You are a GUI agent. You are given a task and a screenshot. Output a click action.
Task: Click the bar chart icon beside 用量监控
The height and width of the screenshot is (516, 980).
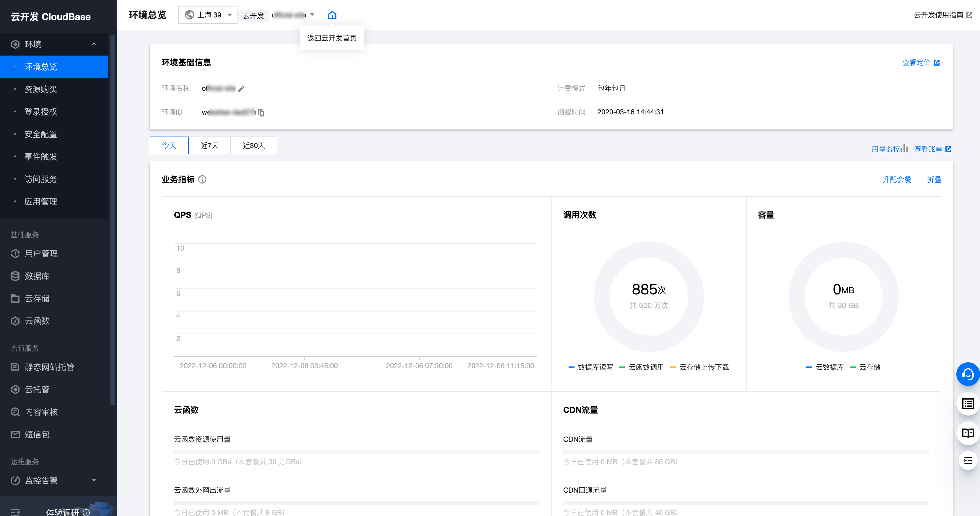(905, 148)
